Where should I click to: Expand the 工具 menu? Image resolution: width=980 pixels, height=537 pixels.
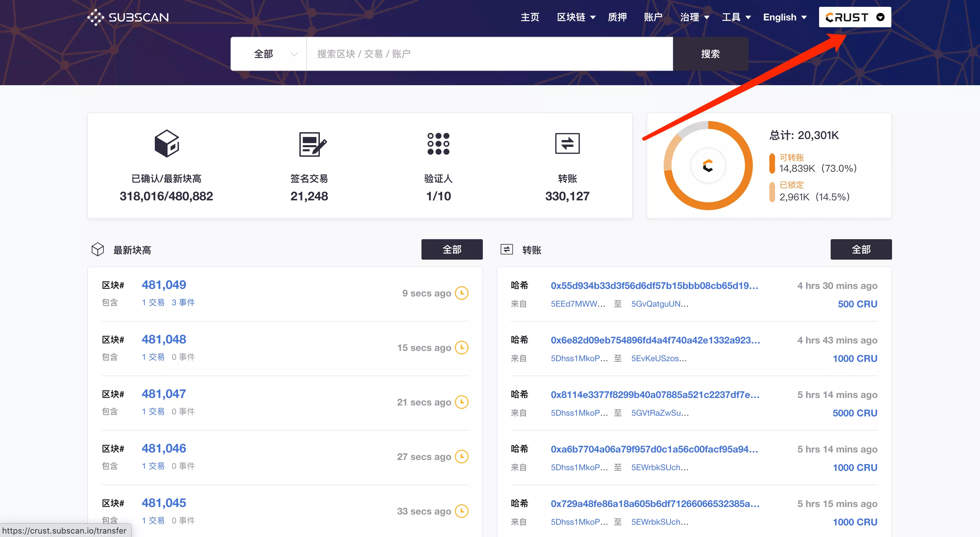coord(736,17)
